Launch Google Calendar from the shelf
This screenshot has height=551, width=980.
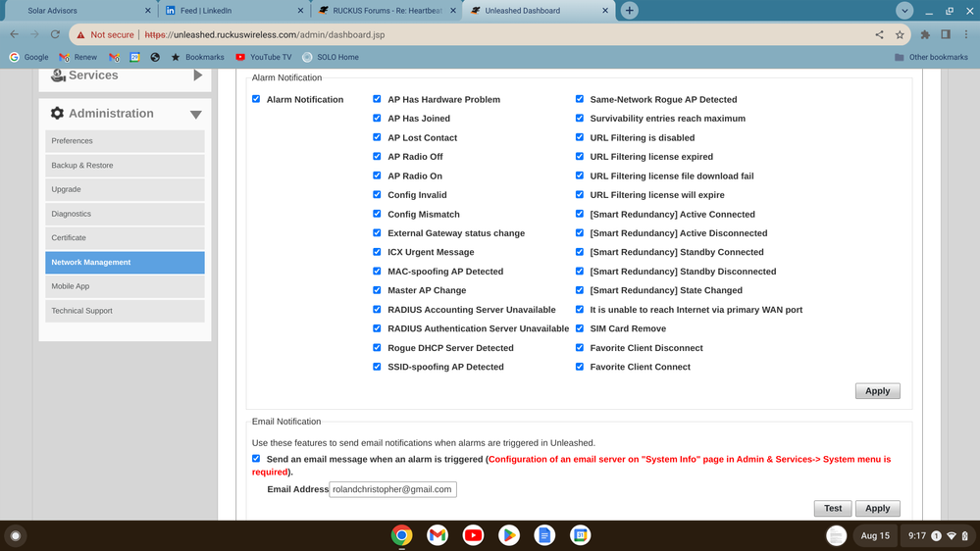point(580,535)
